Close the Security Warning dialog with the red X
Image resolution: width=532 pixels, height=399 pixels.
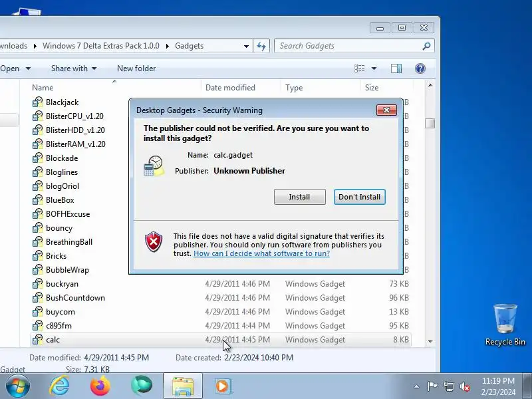386,110
